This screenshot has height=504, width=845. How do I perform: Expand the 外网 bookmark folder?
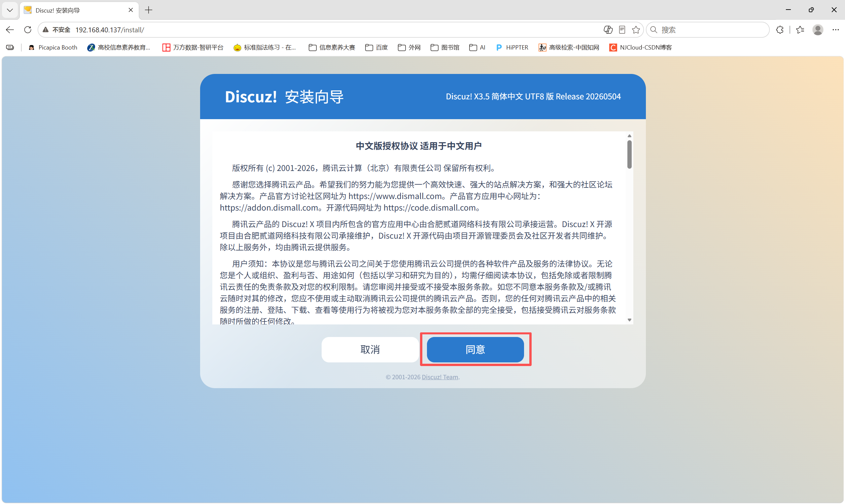pos(409,48)
